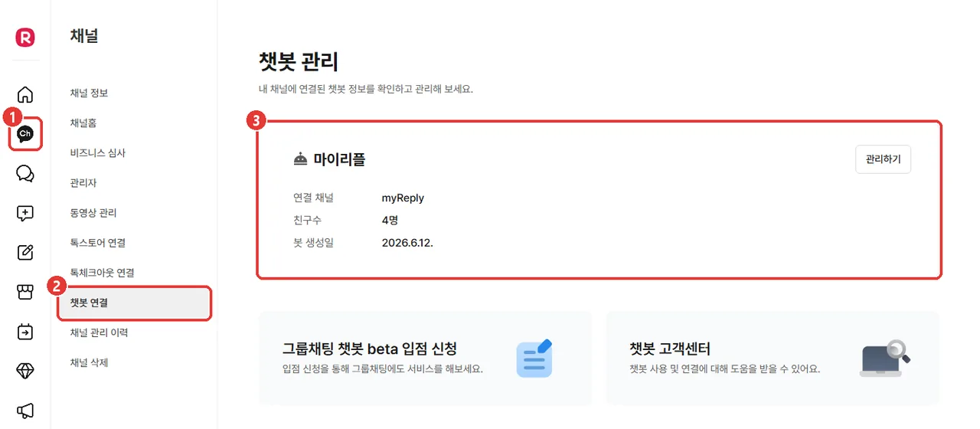This screenshot has width=980, height=429.
Task: Click the robot icon beside 마이리플
Action: pyautogui.click(x=300, y=159)
